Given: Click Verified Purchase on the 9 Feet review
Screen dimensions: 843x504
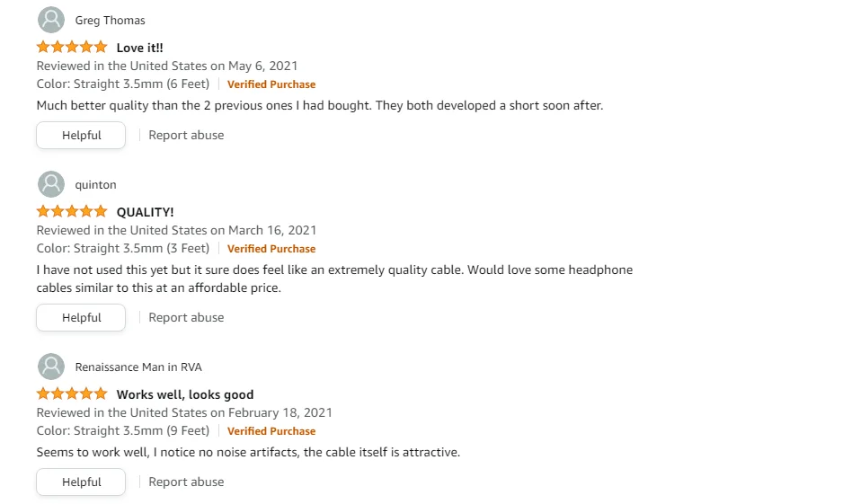Looking at the screenshot, I should (x=271, y=431).
